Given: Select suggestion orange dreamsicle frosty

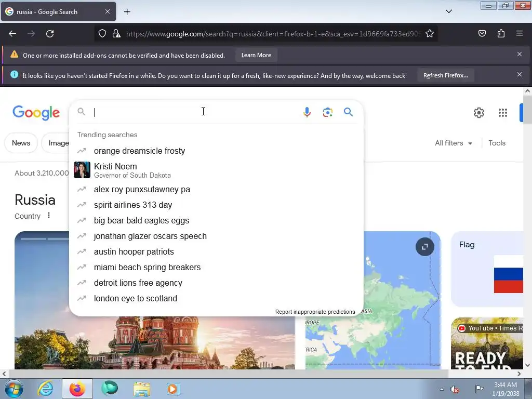Looking at the screenshot, I should [x=216, y=151].
